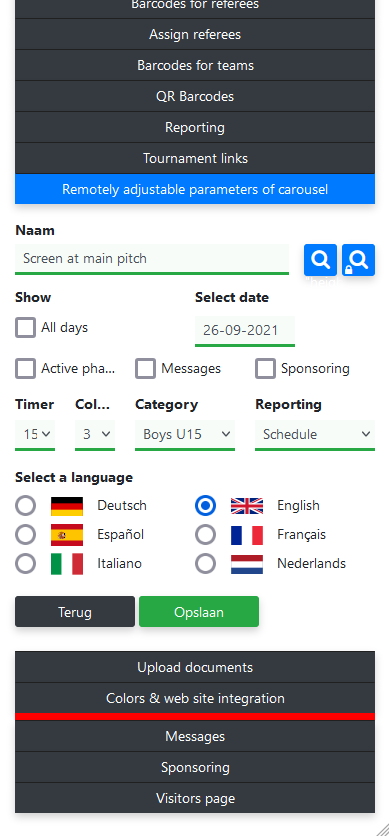The image size is (390, 837).
Task: Click the German flag icon
Action: coord(67,506)
